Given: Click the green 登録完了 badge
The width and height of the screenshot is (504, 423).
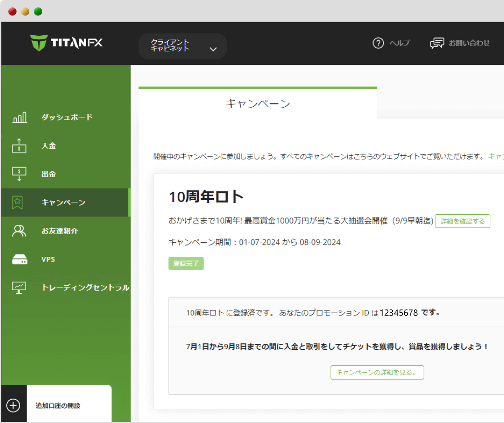Looking at the screenshot, I should pos(186,263).
